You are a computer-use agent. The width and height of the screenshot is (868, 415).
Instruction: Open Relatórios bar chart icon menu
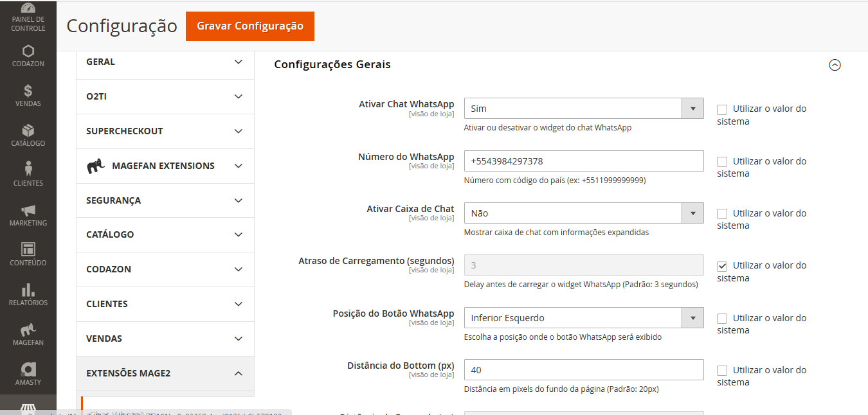point(28,295)
